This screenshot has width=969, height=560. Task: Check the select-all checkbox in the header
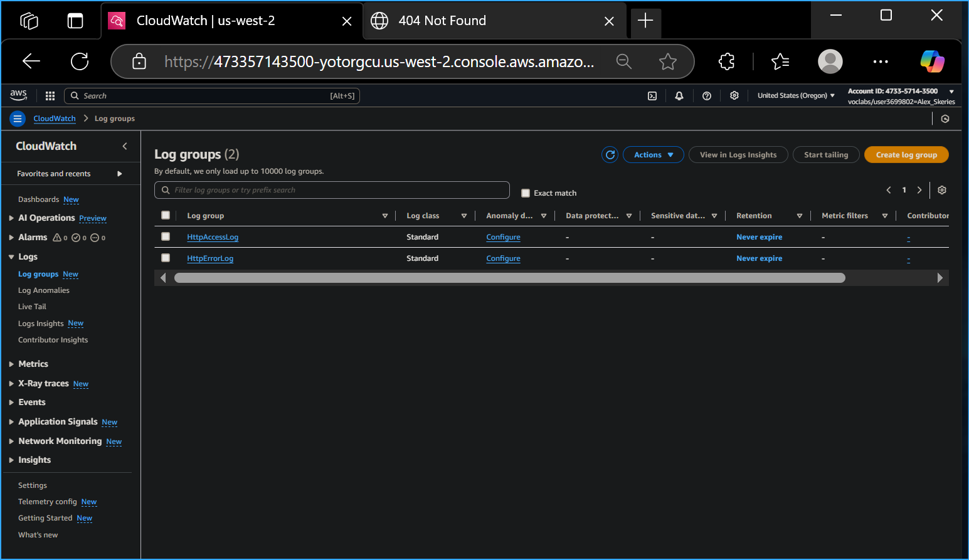tap(166, 215)
